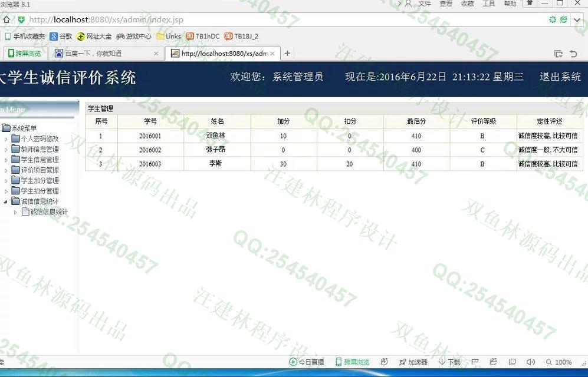Click the 今日直播 status bar button
Viewport: 588px width, 377px height.
306,362
